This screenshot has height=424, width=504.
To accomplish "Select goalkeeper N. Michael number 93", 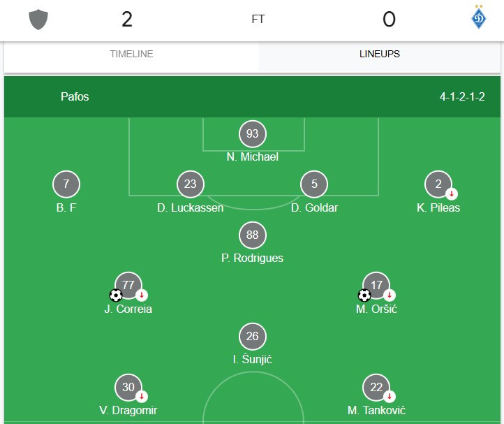I will [x=252, y=133].
